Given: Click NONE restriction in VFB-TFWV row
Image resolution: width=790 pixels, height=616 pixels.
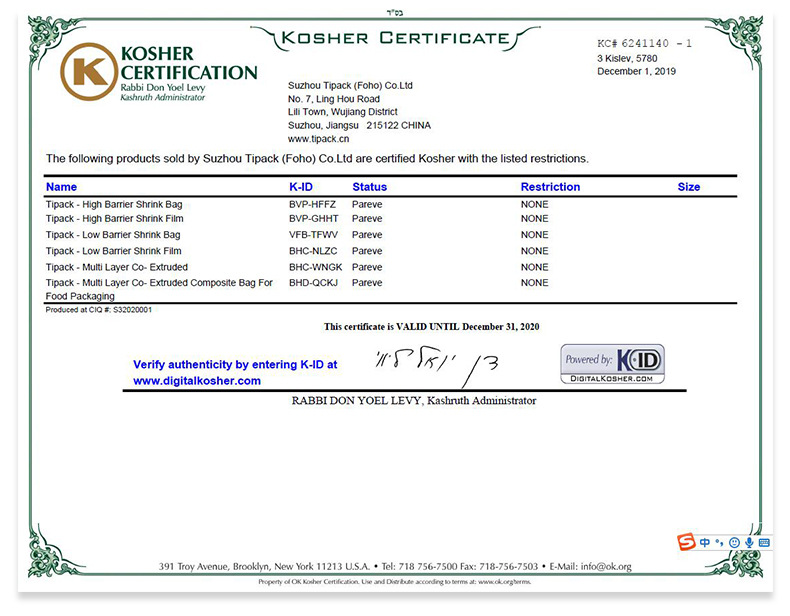Looking at the screenshot, I should 535,235.
